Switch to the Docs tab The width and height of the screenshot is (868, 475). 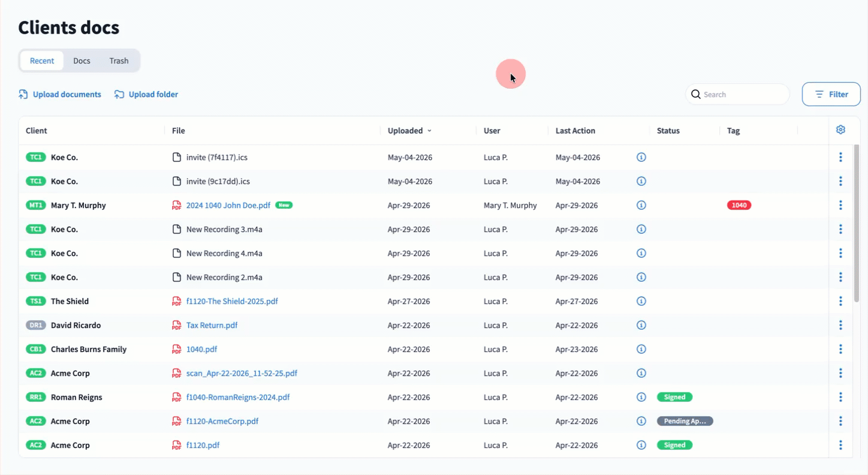coord(82,61)
